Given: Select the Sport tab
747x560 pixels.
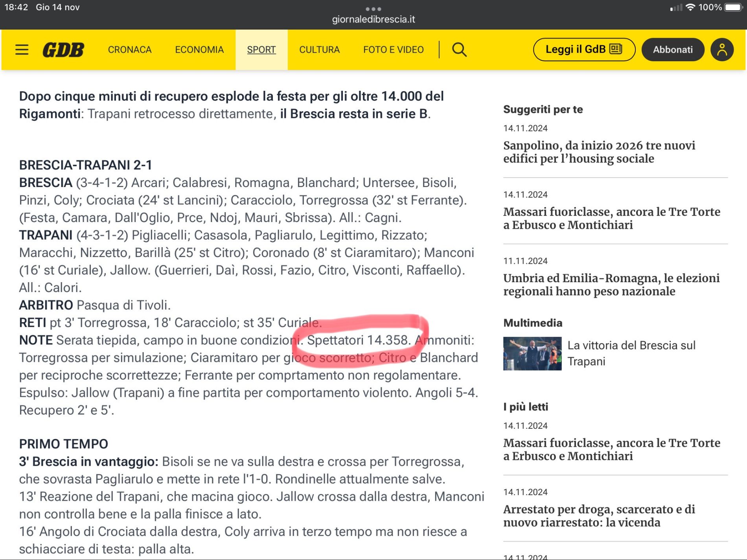Looking at the screenshot, I should pos(261,50).
